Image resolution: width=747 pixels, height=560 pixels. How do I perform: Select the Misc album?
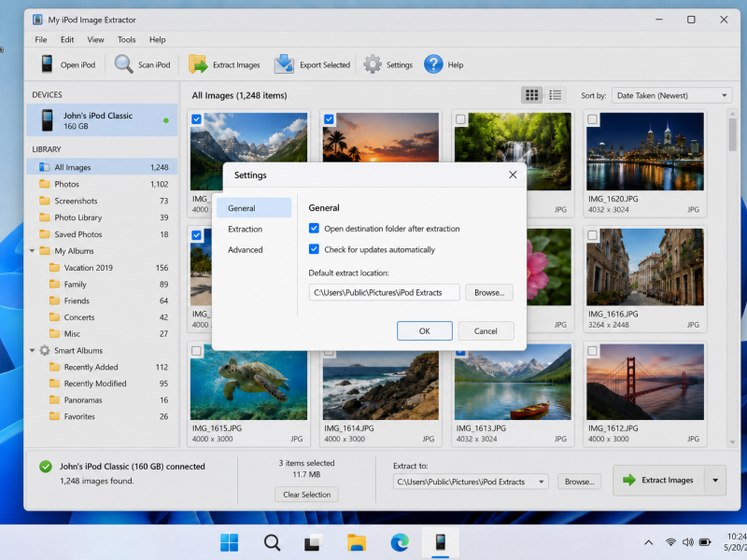point(102,334)
